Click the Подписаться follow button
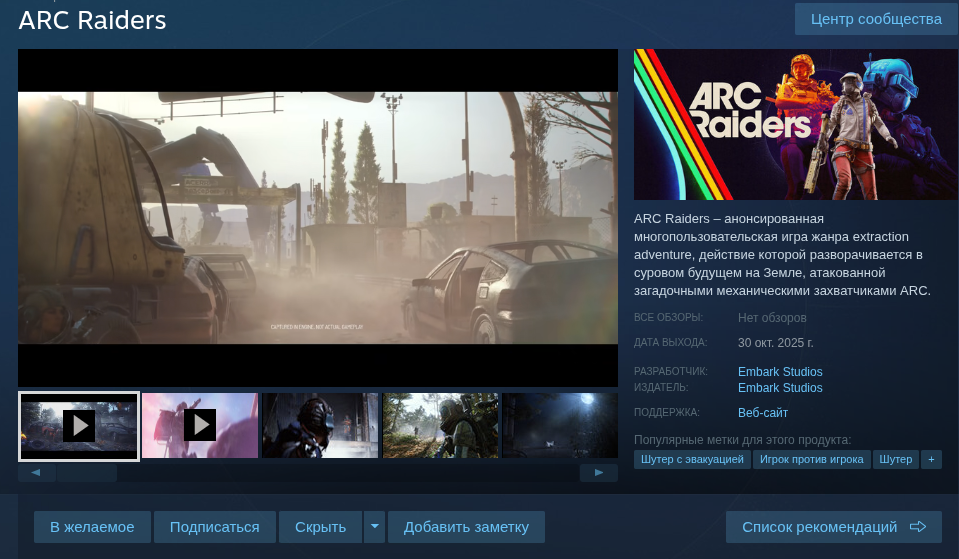The height and width of the screenshot is (559, 959). (215, 527)
